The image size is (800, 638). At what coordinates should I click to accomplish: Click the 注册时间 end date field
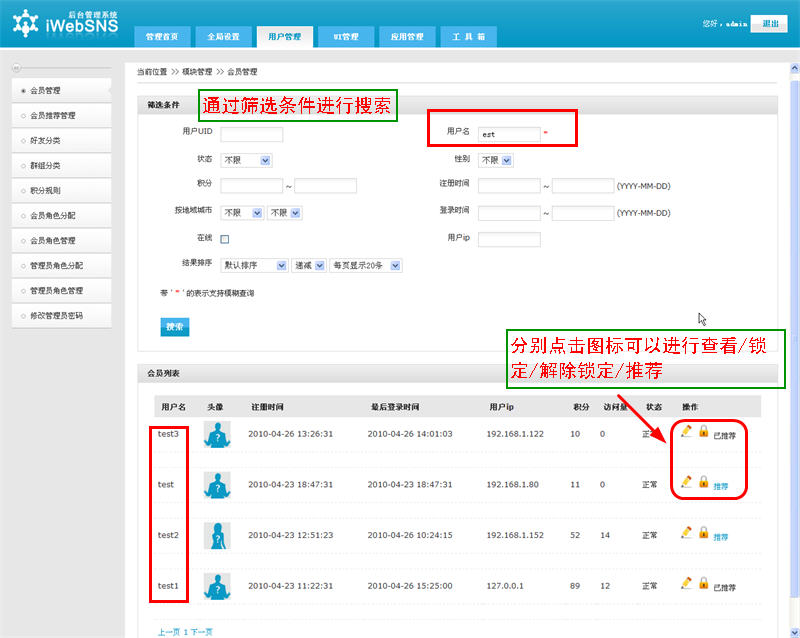point(583,185)
